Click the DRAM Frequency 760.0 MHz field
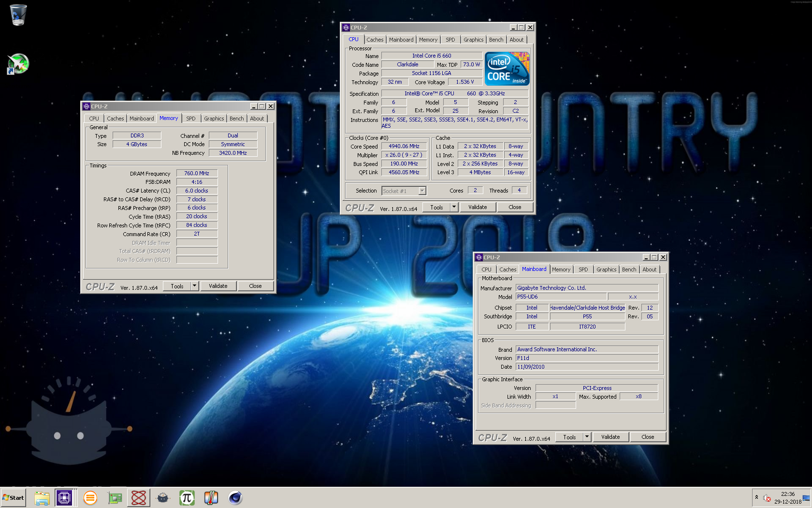812x508 pixels. (x=197, y=173)
